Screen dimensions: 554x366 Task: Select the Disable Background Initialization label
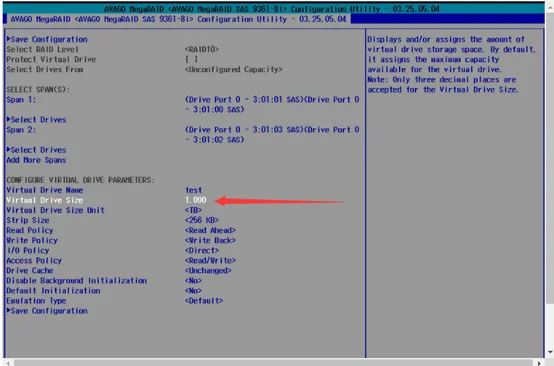coord(77,281)
